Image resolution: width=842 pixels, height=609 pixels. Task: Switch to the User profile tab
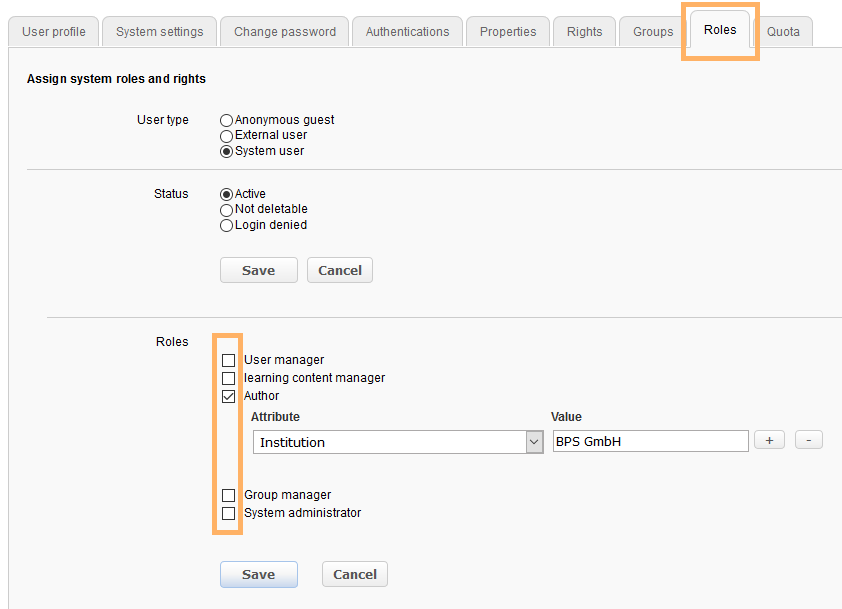(x=54, y=32)
